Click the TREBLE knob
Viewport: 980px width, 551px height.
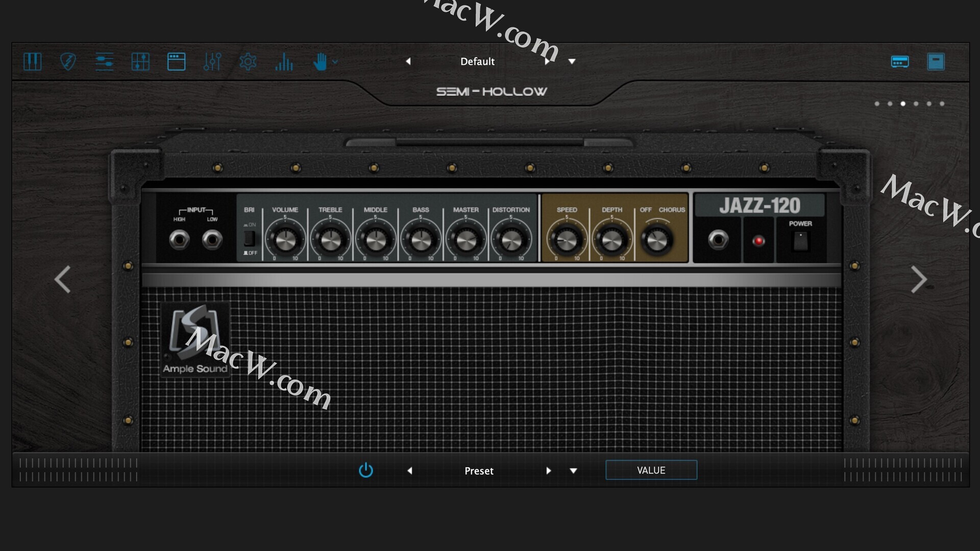pos(330,240)
